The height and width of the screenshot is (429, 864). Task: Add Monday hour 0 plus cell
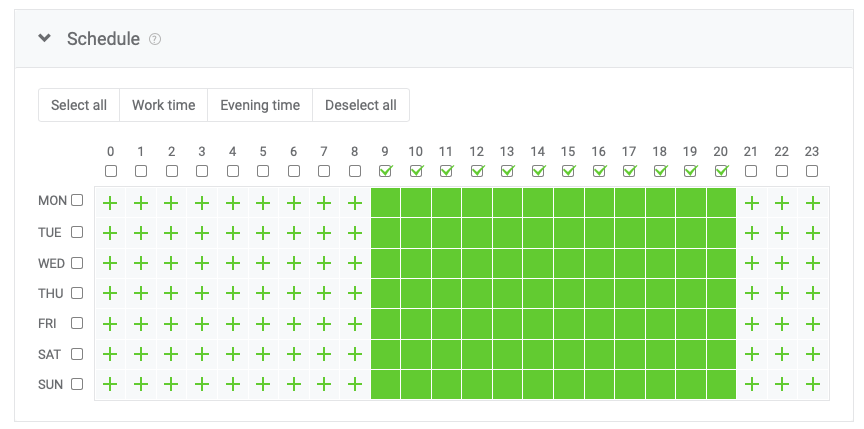point(110,203)
